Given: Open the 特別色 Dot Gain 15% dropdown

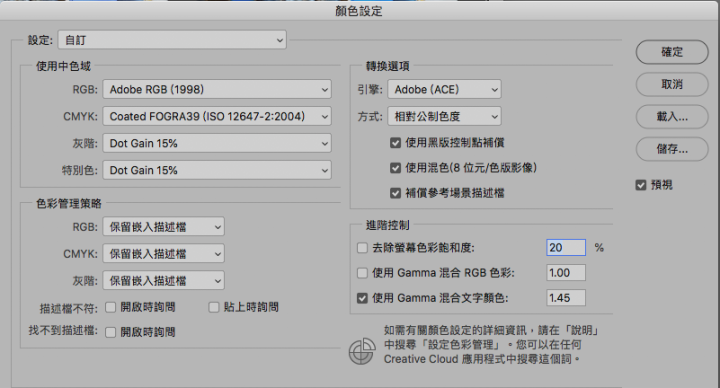Looking at the screenshot, I should tap(217, 170).
